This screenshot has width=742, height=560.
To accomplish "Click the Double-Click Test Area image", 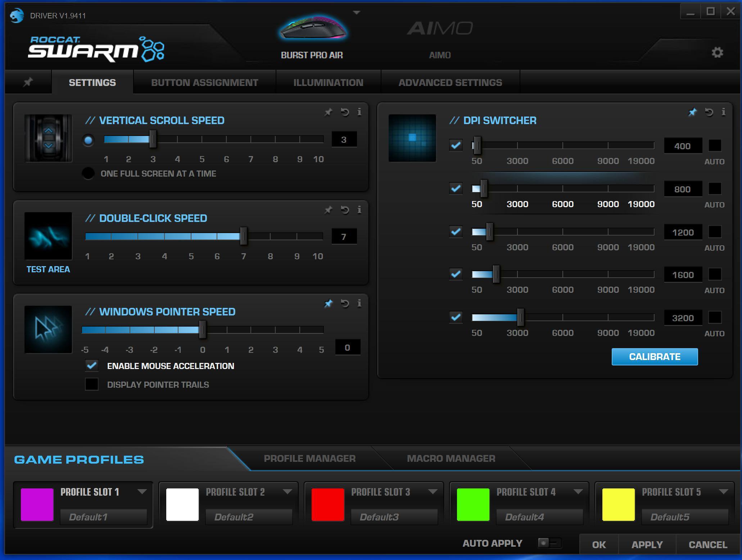I will pos(48,236).
